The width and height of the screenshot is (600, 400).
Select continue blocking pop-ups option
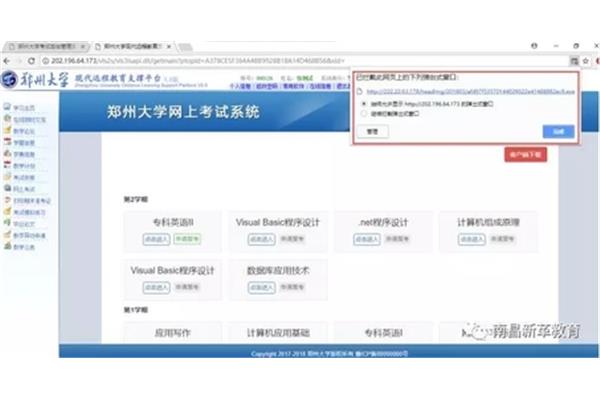tap(364, 114)
